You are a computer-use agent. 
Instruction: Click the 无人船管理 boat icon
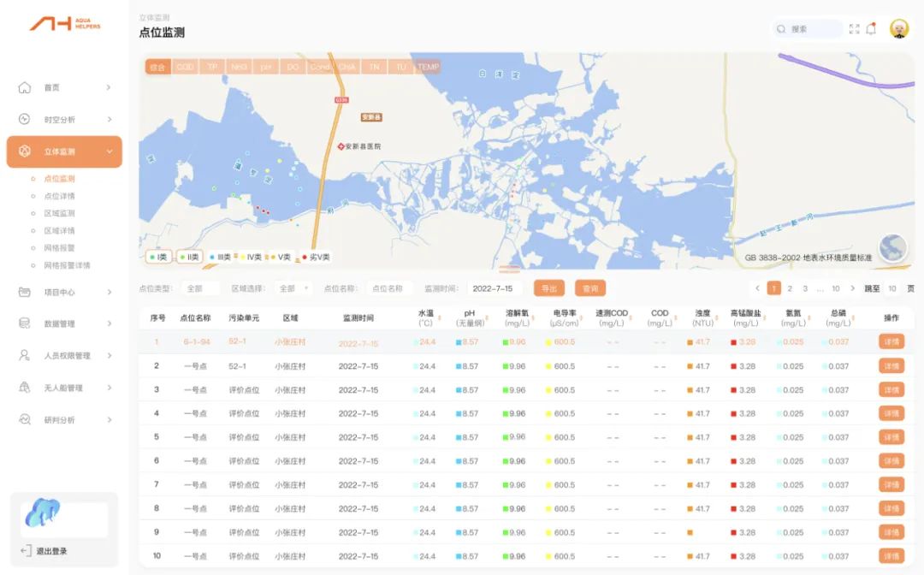pyautogui.click(x=25, y=388)
